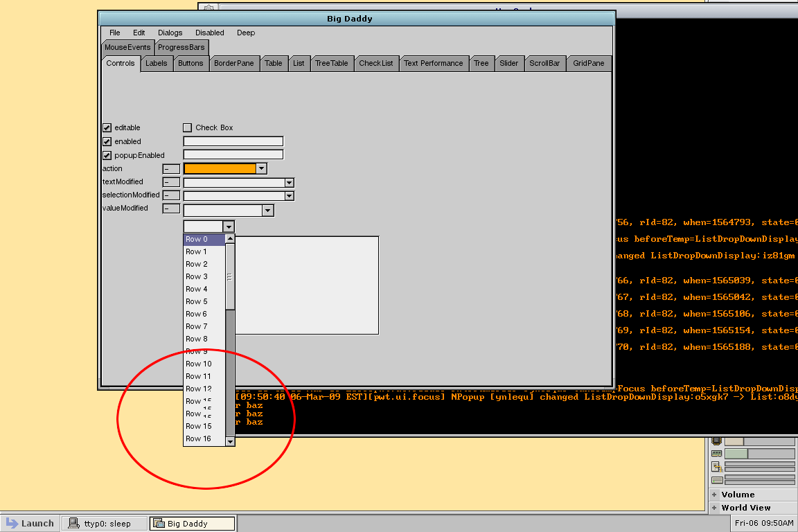Viewport: 798px width, 532px height.
Task: Click the list scroll-down arrow
Action: coord(230,441)
